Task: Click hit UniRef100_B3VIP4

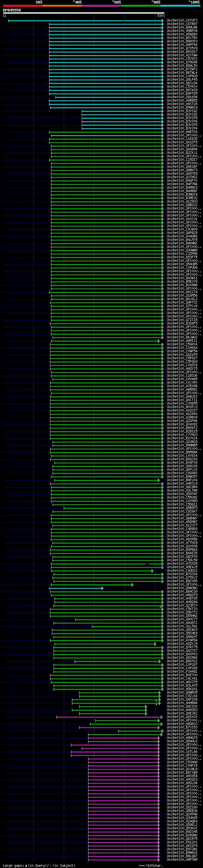Action: (182, 129)
